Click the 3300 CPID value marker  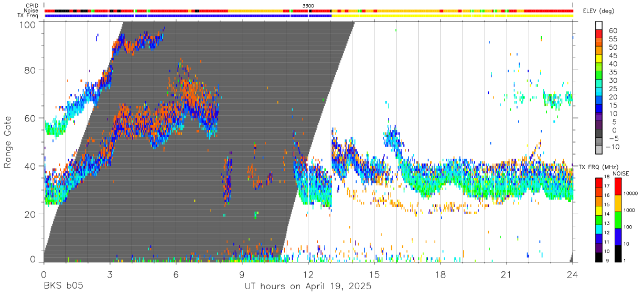point(308,6)
